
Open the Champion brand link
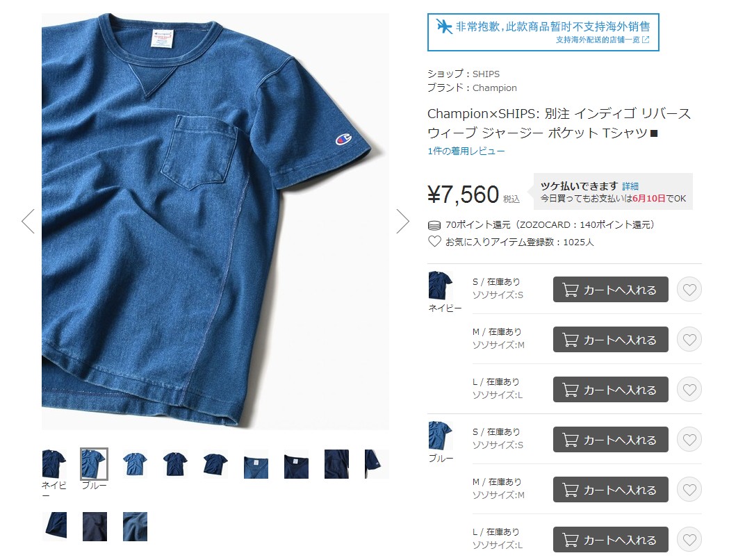pyautogui.click(x=495, y=88)
